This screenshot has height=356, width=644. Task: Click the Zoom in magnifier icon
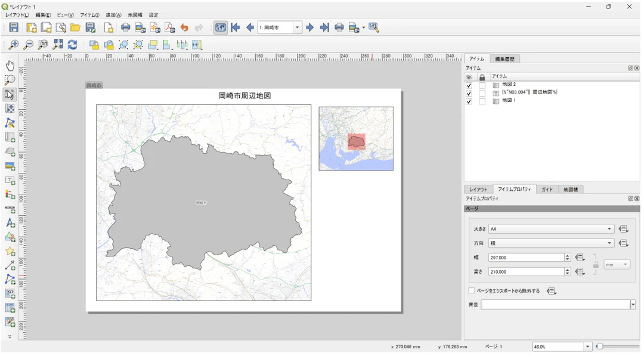tap(14, 45)
